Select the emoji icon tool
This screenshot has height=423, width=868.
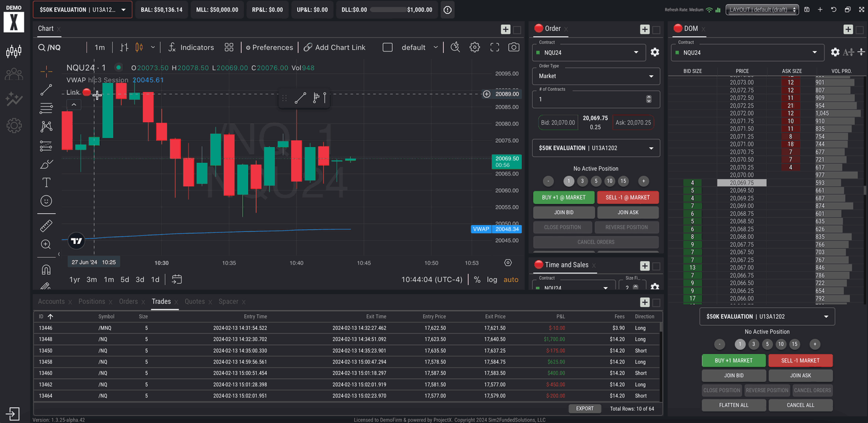(x=46, y=201)
